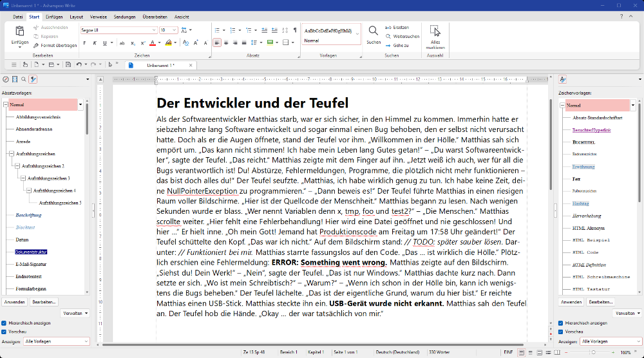Open the help question mark
Screen dimensions: 644x358
[x=621, y=17]
